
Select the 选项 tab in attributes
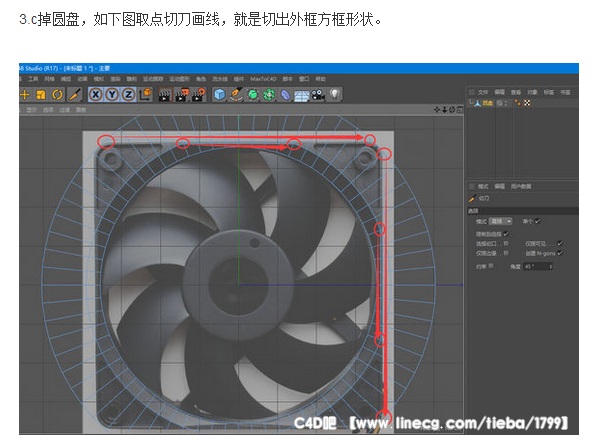point(474,211)
